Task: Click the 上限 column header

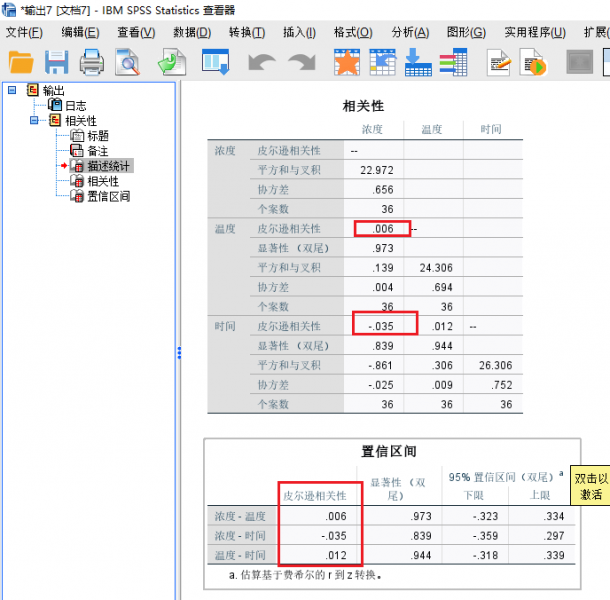Action: pos(540,495)
